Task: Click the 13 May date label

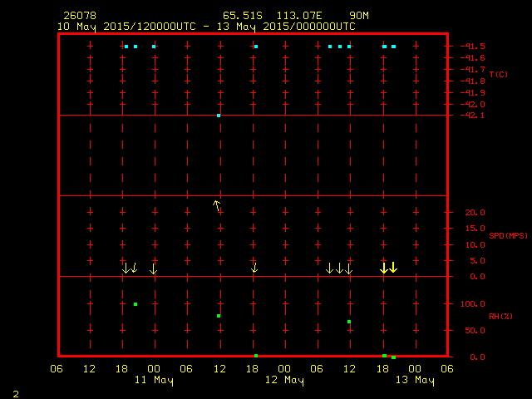Action: [x=414, y=381]
